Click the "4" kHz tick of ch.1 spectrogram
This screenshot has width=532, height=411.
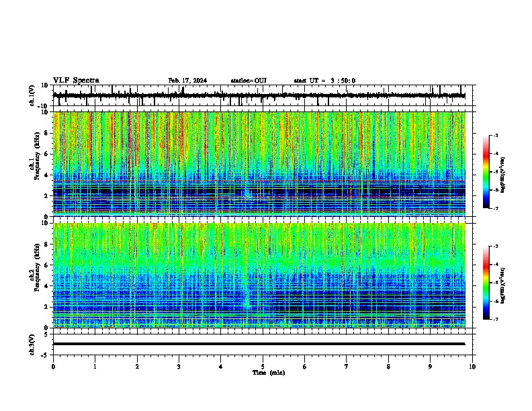46,175
